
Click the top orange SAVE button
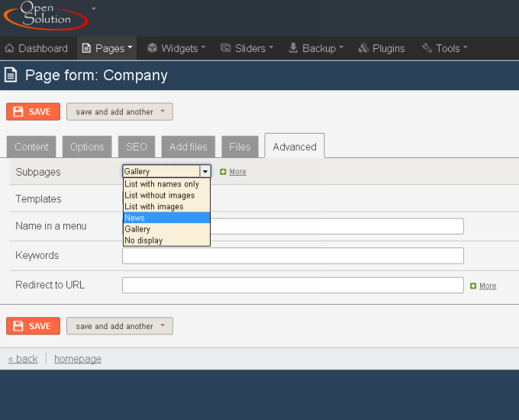pos(33,111)
